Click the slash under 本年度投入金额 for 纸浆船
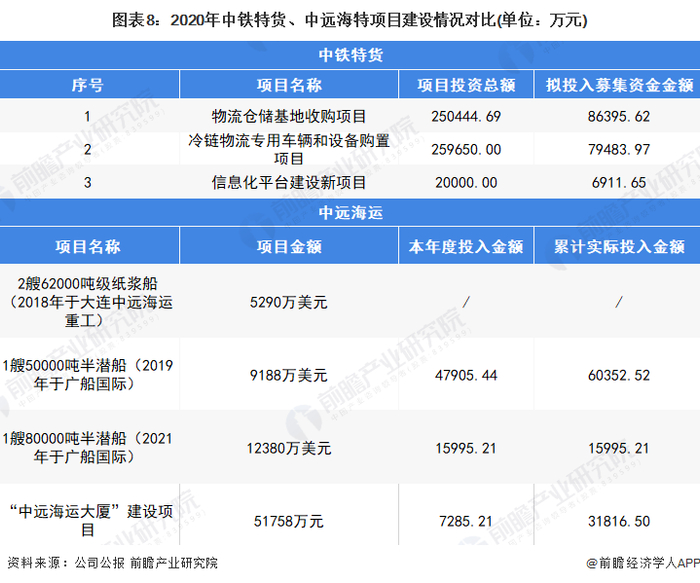The image size is (700, 583). (466, 302)
